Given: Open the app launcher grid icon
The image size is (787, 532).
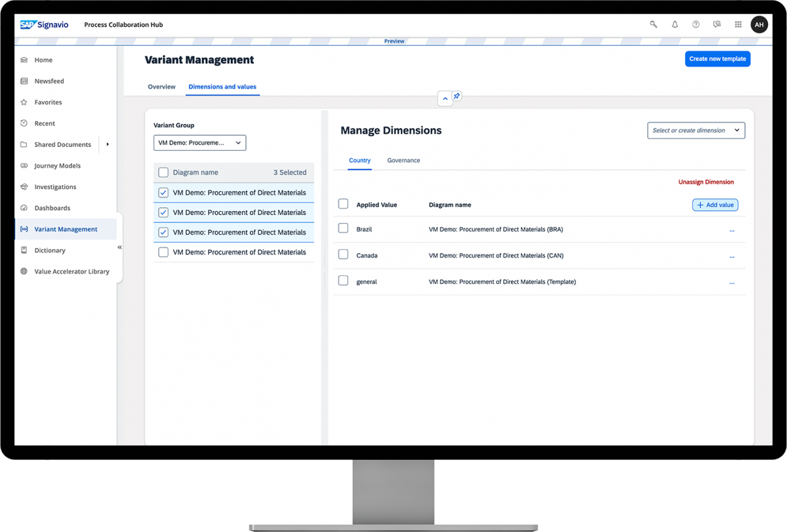Looking at the screenshot, I should (x=738, y=24).
